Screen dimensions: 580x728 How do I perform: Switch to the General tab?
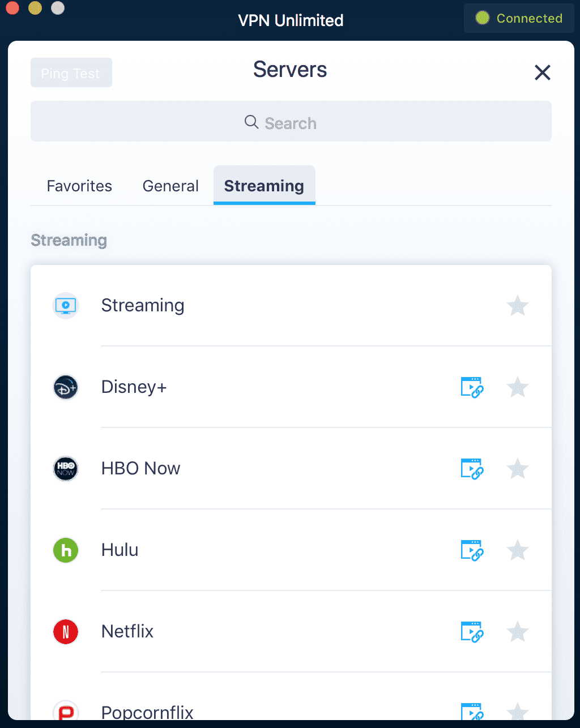(170, 186)
